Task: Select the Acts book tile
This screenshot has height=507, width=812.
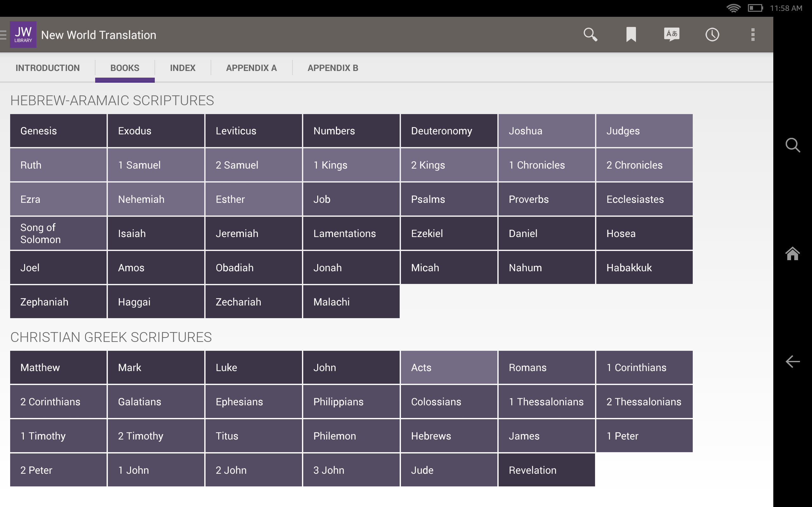Action: click(449, 368)
